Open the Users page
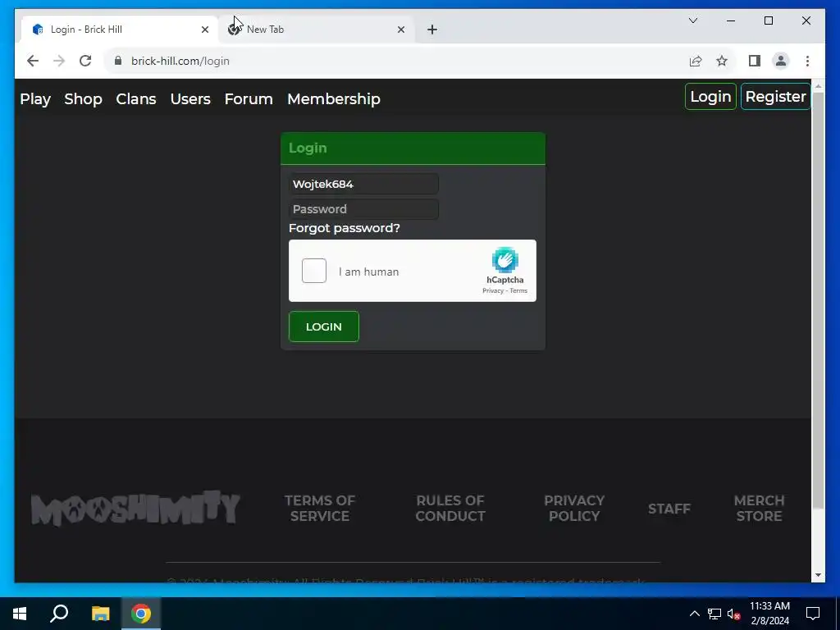 [190, 99]
